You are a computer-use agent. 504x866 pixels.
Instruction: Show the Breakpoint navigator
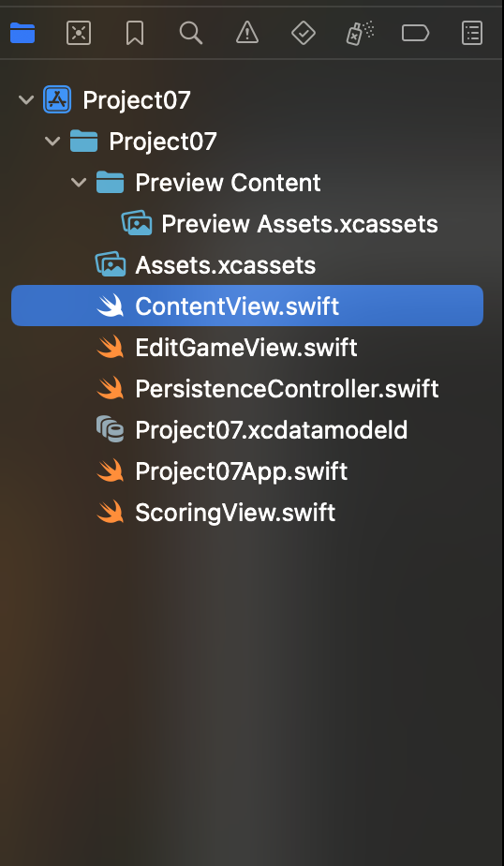416,34
